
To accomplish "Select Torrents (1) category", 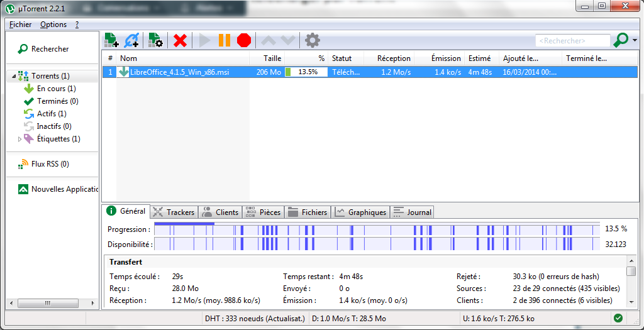I will (x=50, y=76).
